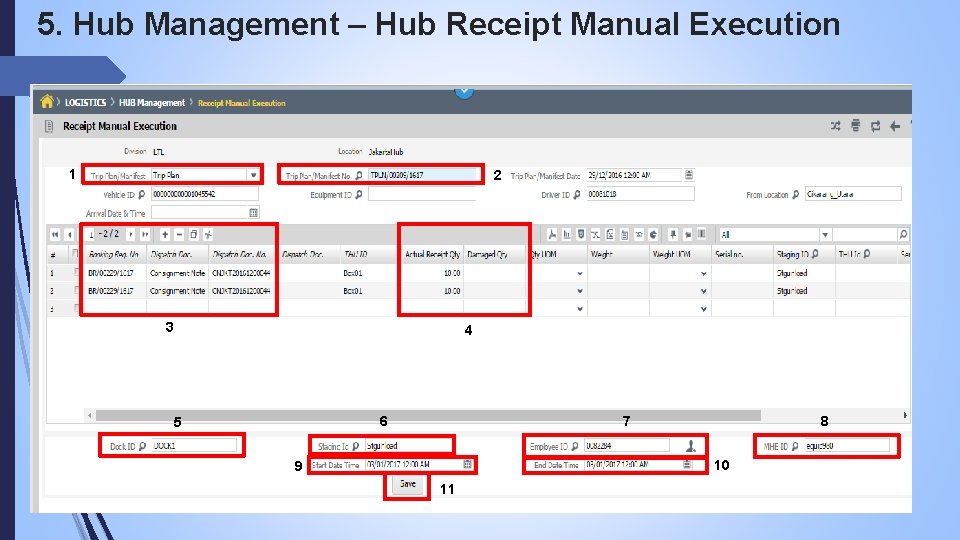Click the shuffle arrows icon in the header
The height and width of the screenshot is (540, 960).
click(x=836, y=126)
